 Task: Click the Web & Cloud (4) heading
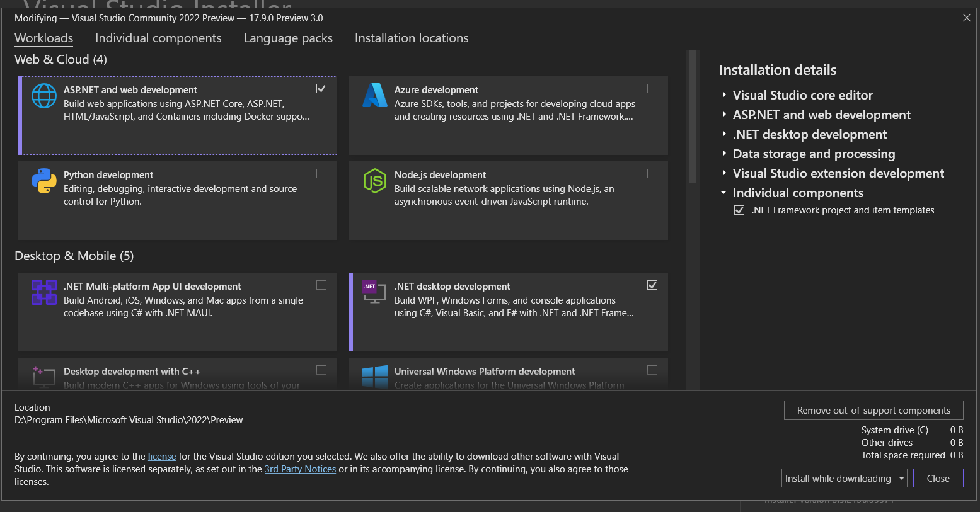[61, 59]
